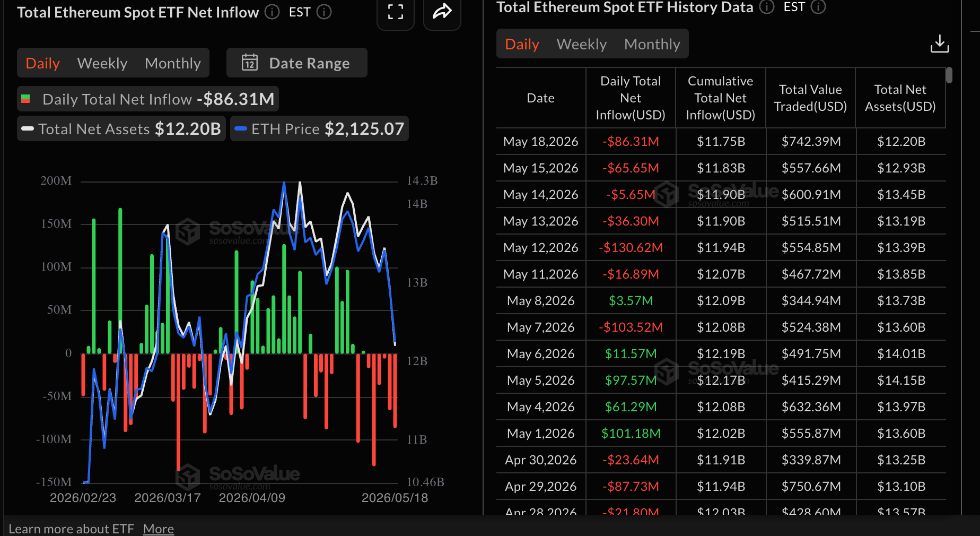This screenshot has width=980, height=536.
Task: Click the -$65.65M inflow cell
Action: pyautogui.click(x=631, y=168)
